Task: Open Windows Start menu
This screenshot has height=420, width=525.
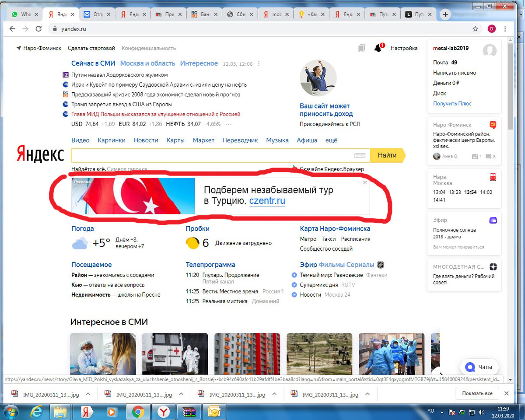Action: tap(11, 412)
